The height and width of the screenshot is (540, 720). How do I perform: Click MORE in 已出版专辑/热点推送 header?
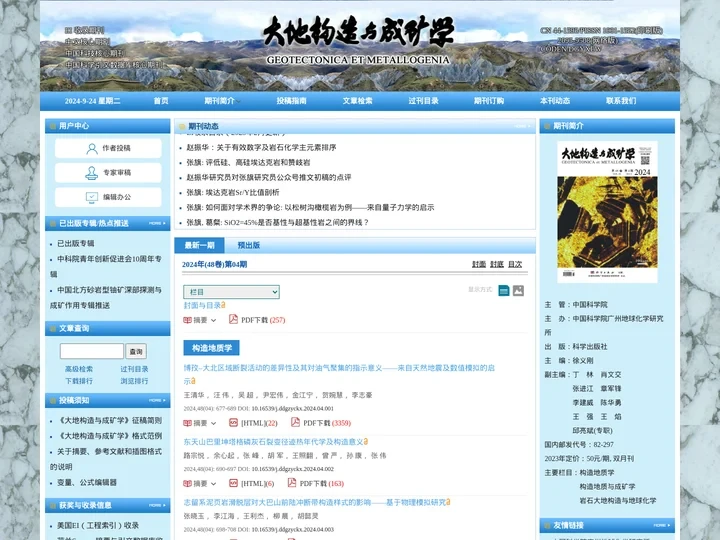pos(157,223)
